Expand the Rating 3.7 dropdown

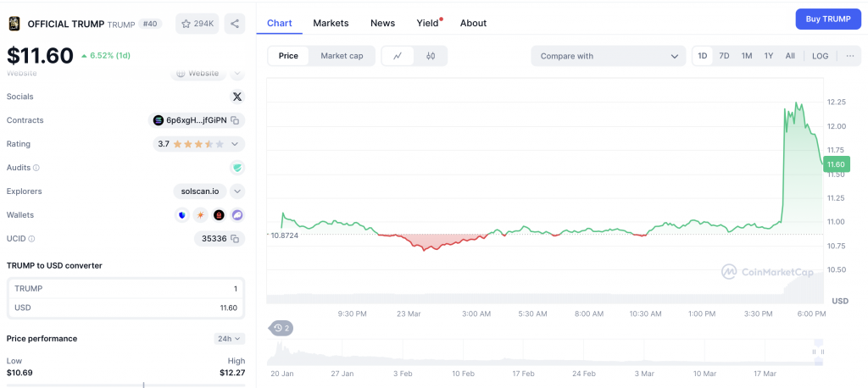(x=235, y=144)
